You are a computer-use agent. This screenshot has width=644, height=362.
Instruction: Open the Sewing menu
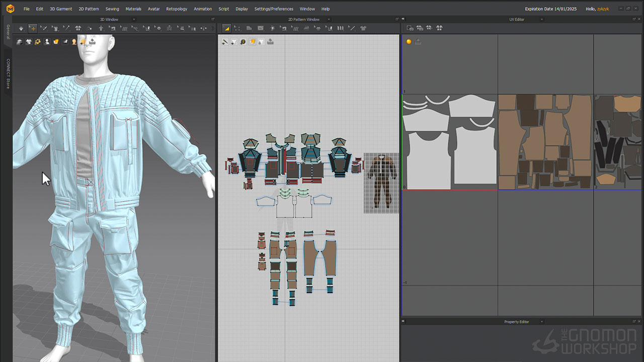(112, 9)
